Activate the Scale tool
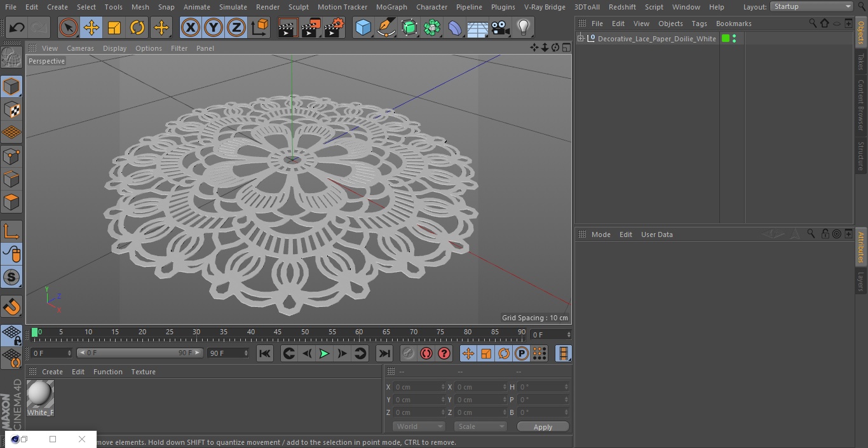 [114, 27]
